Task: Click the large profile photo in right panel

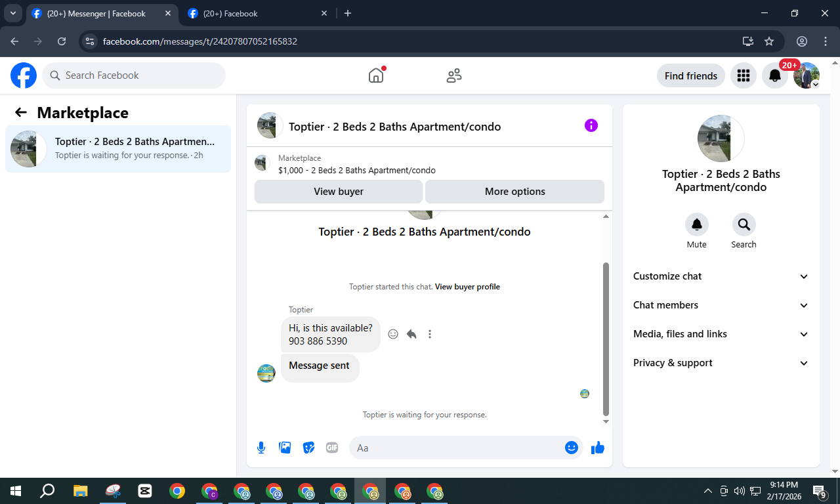Action: [721, 138]
